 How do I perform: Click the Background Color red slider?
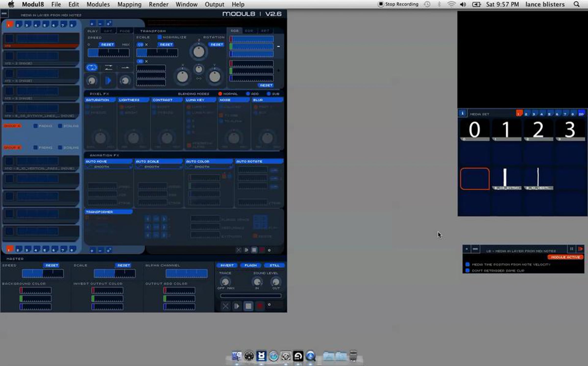pyautogui.click(x=36, y=291)
